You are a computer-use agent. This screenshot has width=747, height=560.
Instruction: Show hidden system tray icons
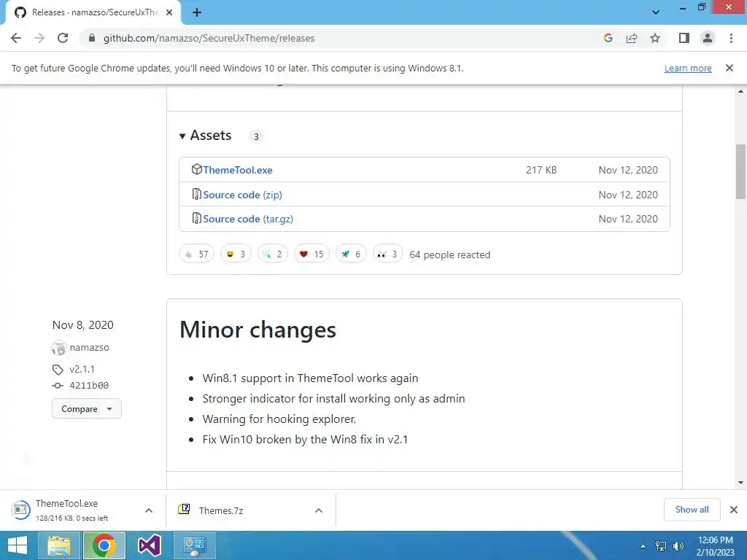click(643, 546)
